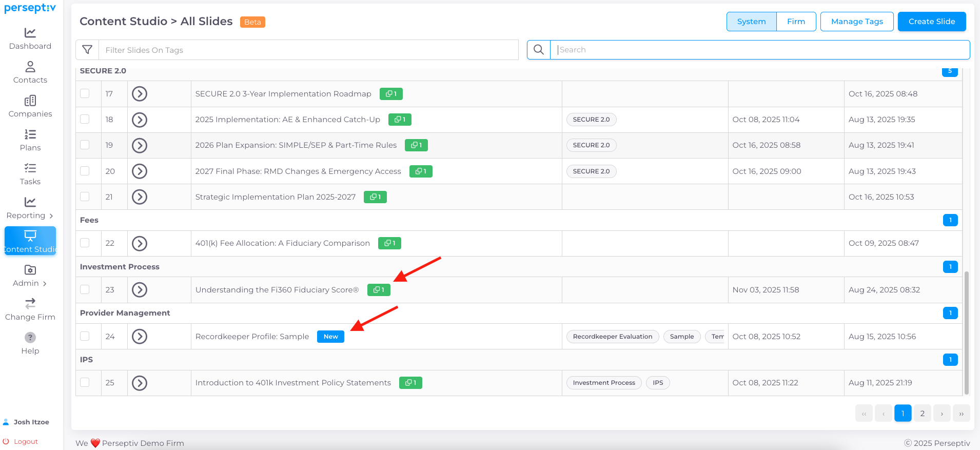
Task: Click the Sample tag on slide 24
Action: 682,337
